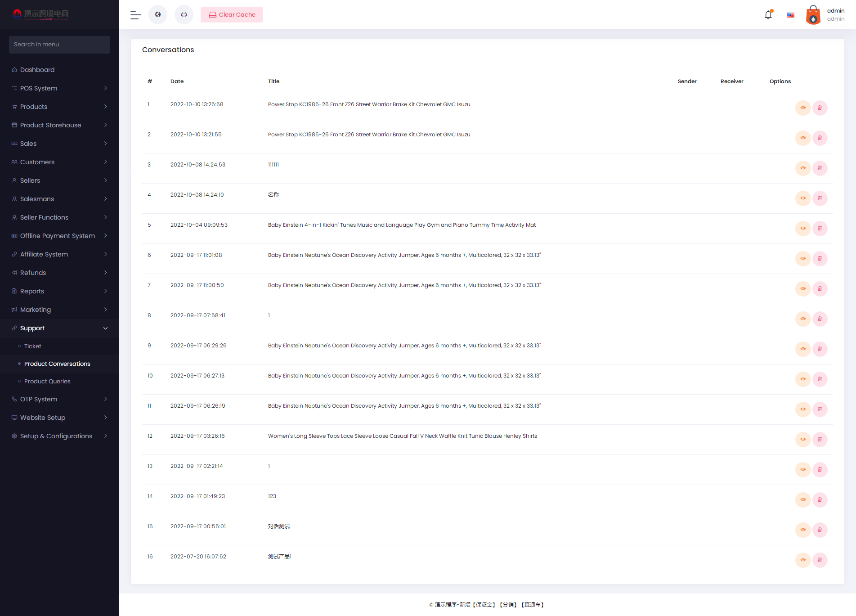Delete the conversation titled 对话测试
The height and width of the screenshot is (616, 856).
[820, 530]
